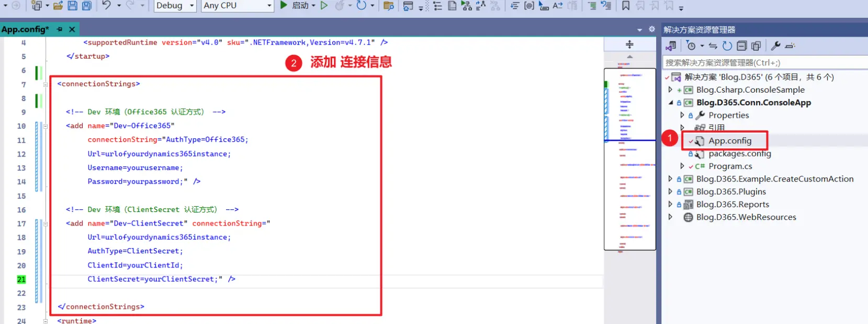Open Properties wrench icon in Solution Explorer
The image size is (868, 324).
[776, 46]
